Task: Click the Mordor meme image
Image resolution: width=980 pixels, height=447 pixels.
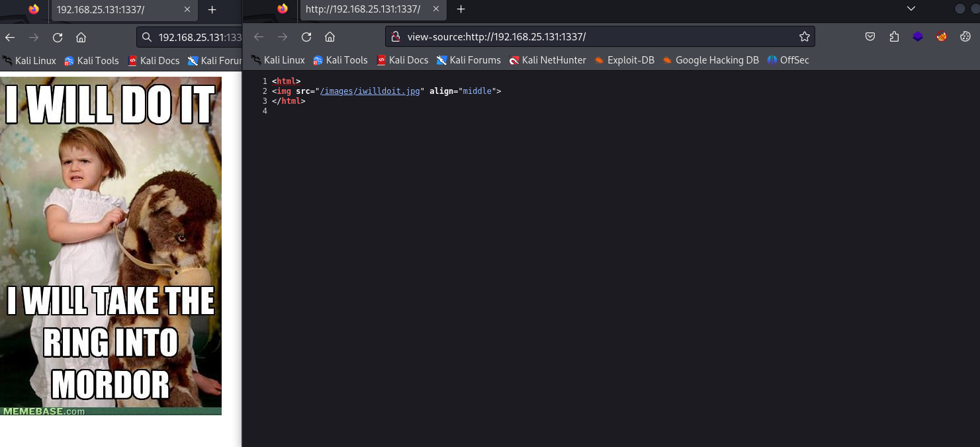Action: click(111, 246)
